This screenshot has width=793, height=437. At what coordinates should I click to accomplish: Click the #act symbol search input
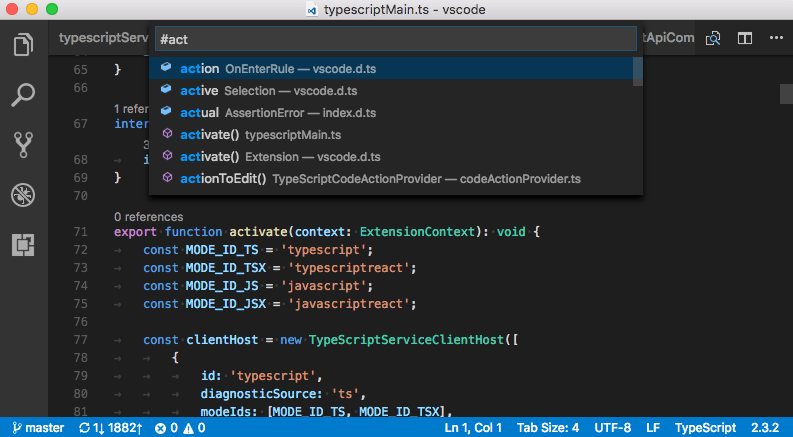tap(395, 39)
